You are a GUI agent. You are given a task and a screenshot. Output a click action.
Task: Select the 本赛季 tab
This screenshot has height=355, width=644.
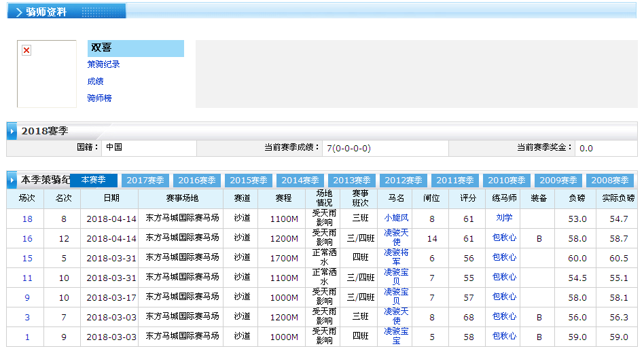(94, 181)
